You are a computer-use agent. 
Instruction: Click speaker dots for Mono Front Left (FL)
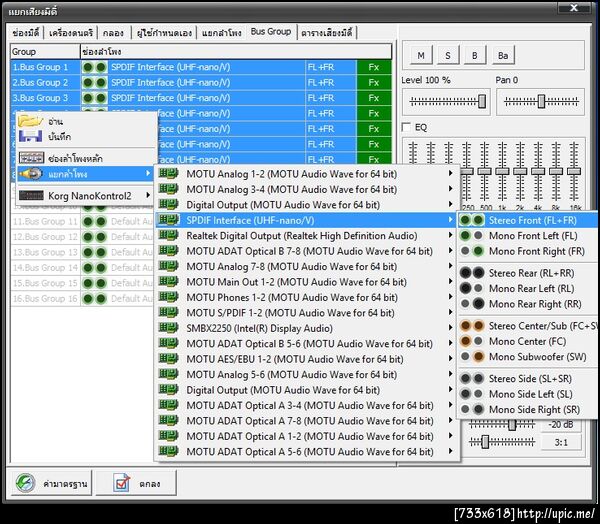472,235
